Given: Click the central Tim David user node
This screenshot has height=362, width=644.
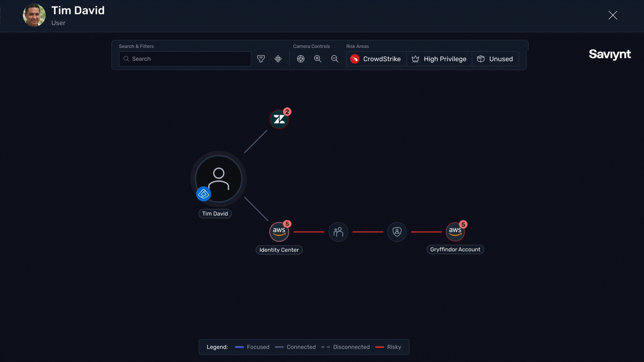Looking at the screenshot, I should [x=219, y=178].
